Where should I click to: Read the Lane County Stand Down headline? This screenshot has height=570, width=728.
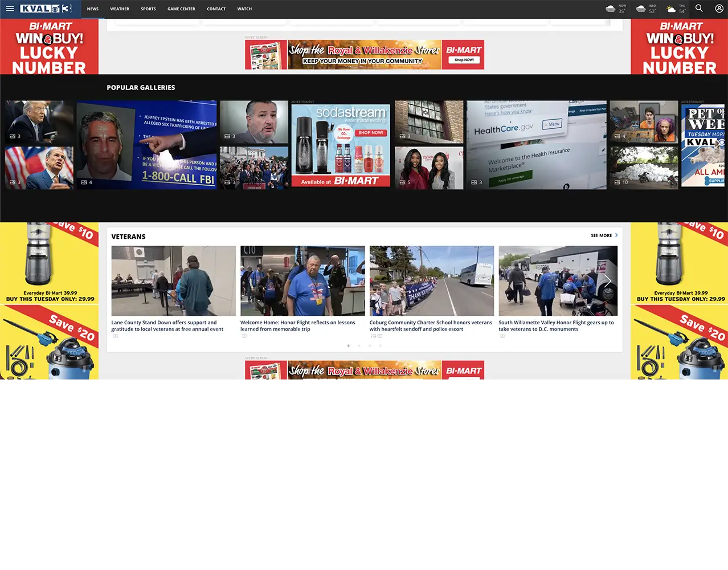pos(167,325)
